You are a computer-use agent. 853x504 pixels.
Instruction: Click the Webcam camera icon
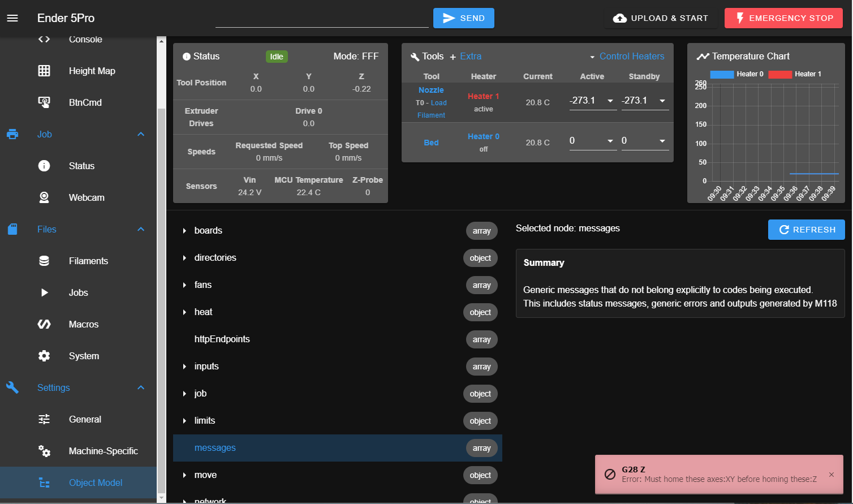click(x=44, y=197)
